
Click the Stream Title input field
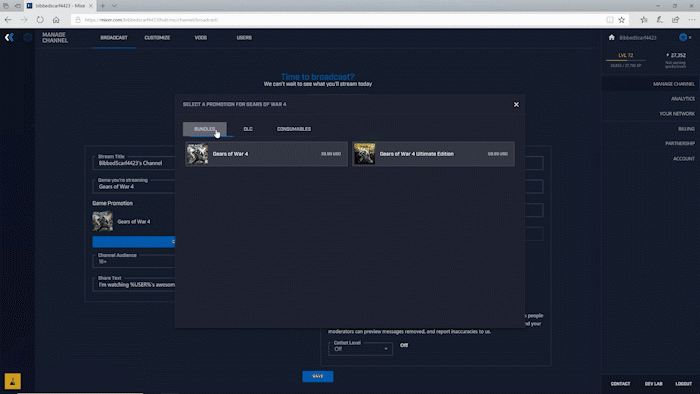point(134,163)
